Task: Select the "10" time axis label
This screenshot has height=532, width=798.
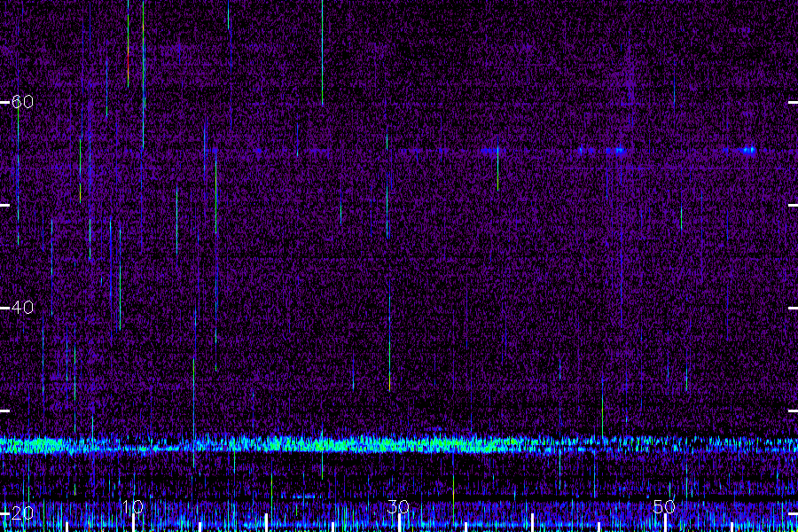Action: click(133, 507)
